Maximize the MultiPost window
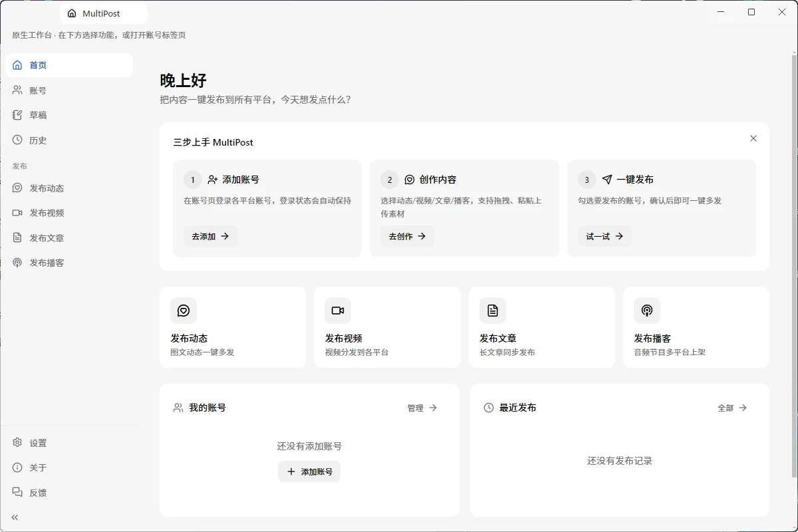This screenshot has width=798, height=532. 751,12
